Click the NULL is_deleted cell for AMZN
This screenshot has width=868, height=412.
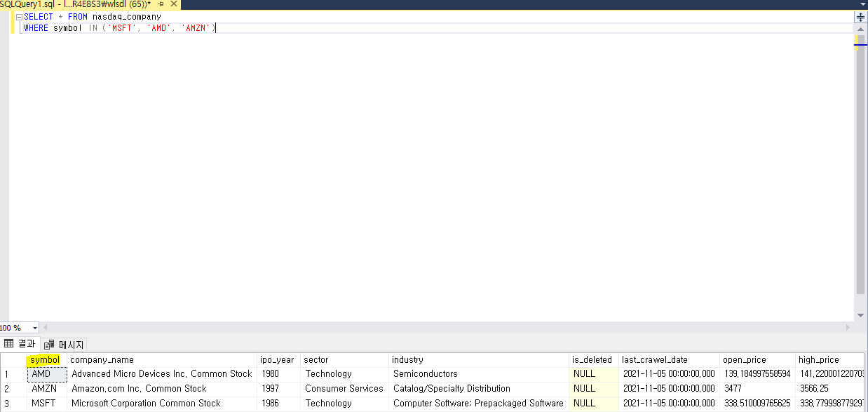[593, 389]
